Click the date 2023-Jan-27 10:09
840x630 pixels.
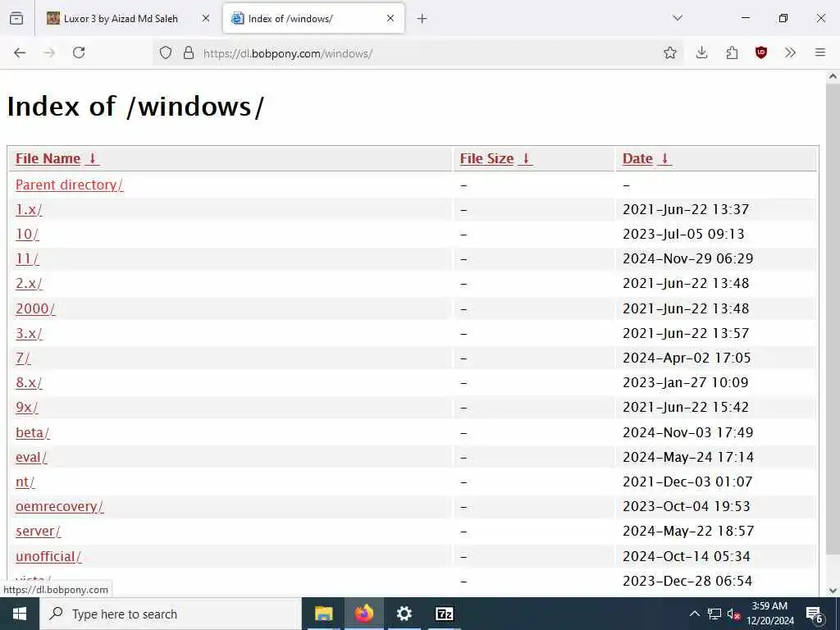tap(686, 382)
